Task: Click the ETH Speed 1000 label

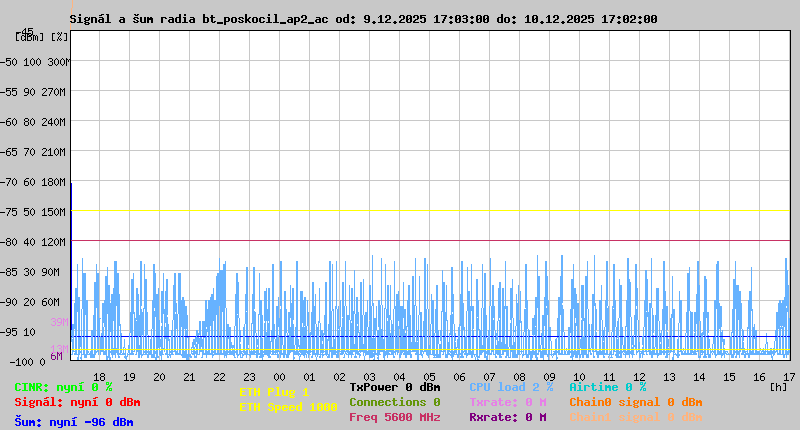Action: [x=288, y=407]
